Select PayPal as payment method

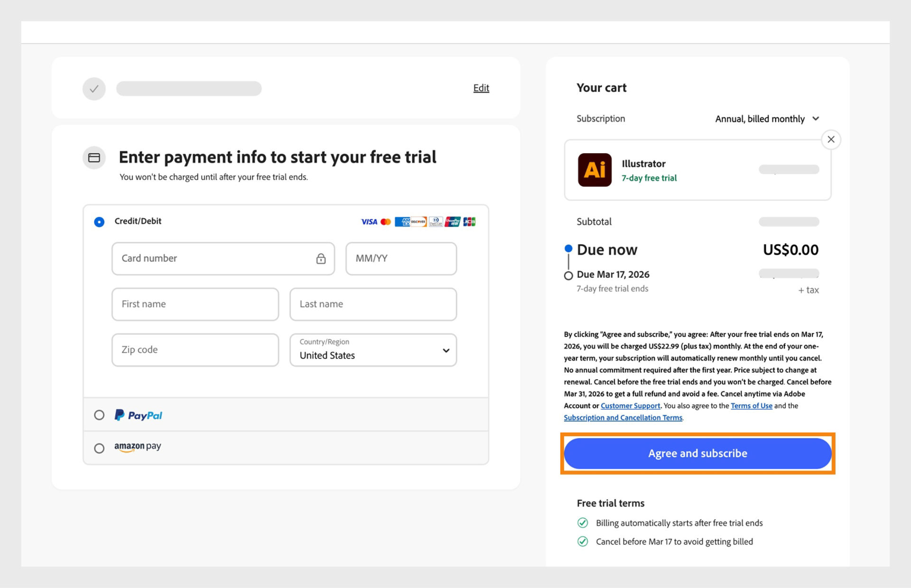(99, 415)
